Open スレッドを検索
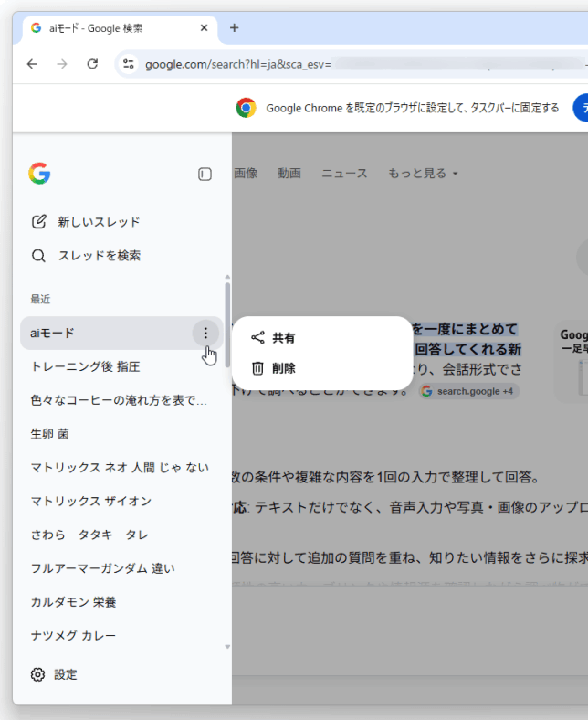Screen dimensions: 588x720 (86, 255)
